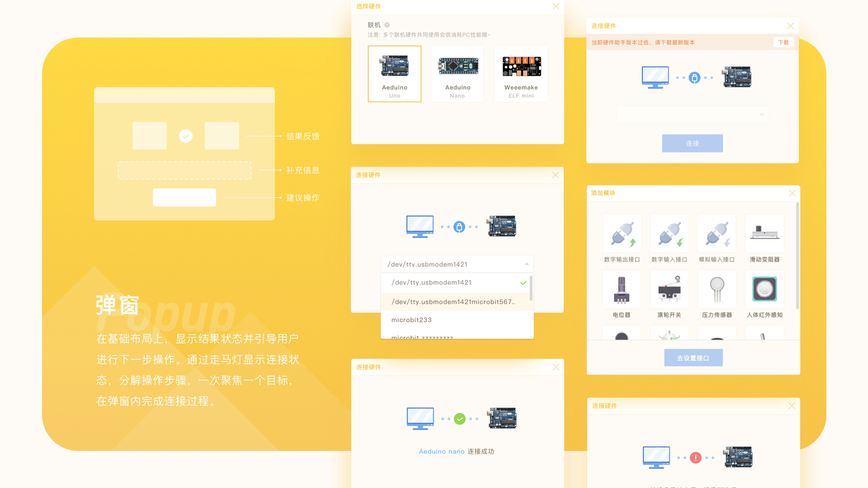Viewport: 868px width, 488px height.
Task: Click the monitor icon above the port dropdown
Action: point(420,227)
